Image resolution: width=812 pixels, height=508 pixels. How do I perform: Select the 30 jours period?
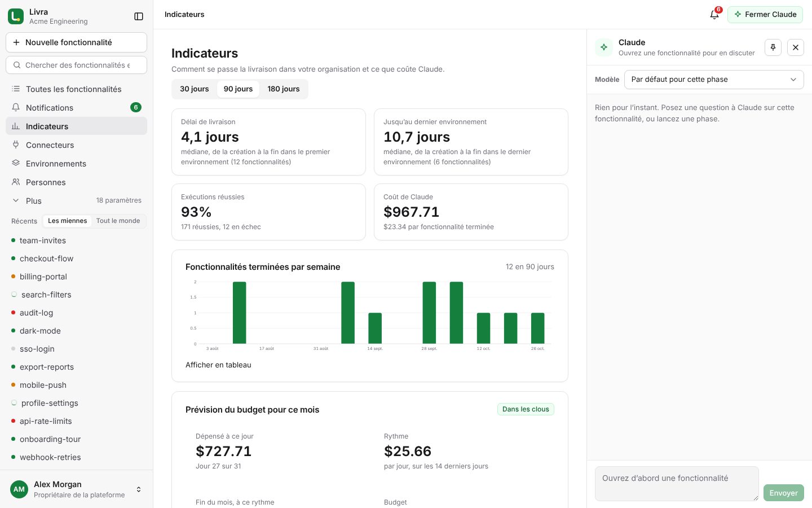tap(195, 89)
